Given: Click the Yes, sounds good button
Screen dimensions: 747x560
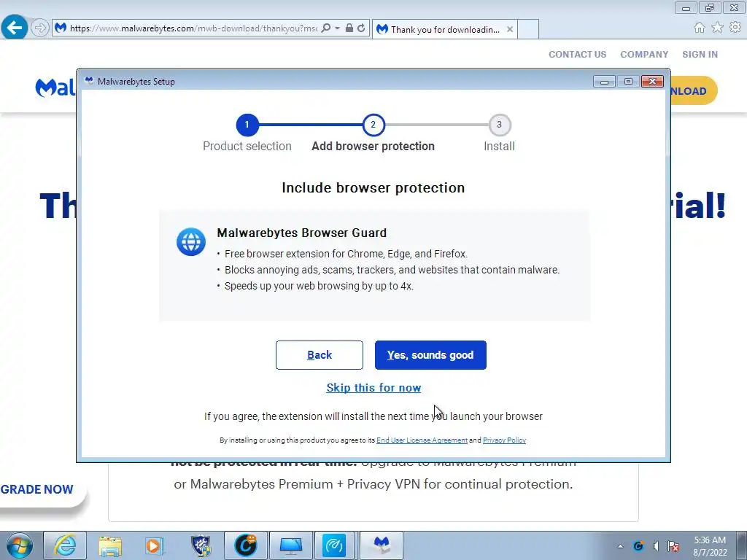Looking at the screenshot, I should [430, 355].
